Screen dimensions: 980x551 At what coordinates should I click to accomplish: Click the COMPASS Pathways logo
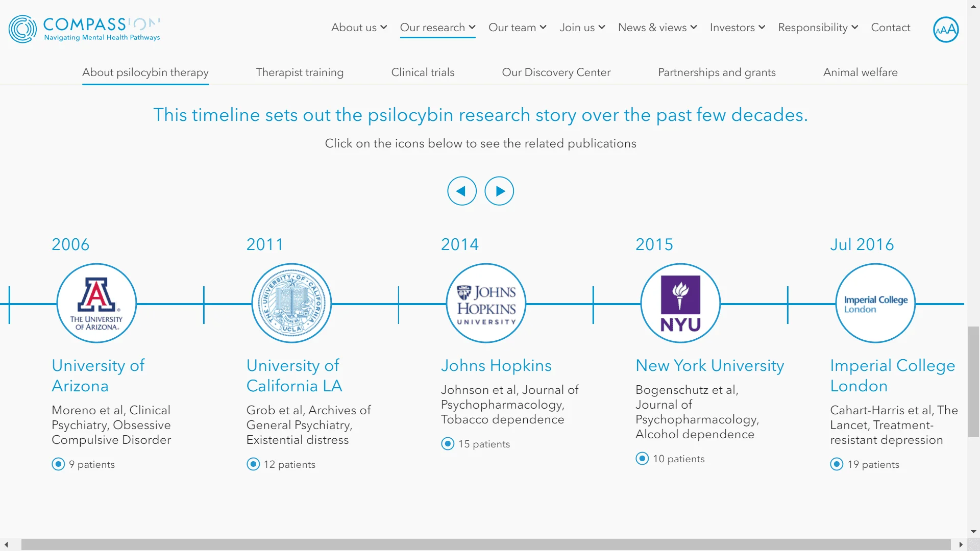tap(84, 29)
